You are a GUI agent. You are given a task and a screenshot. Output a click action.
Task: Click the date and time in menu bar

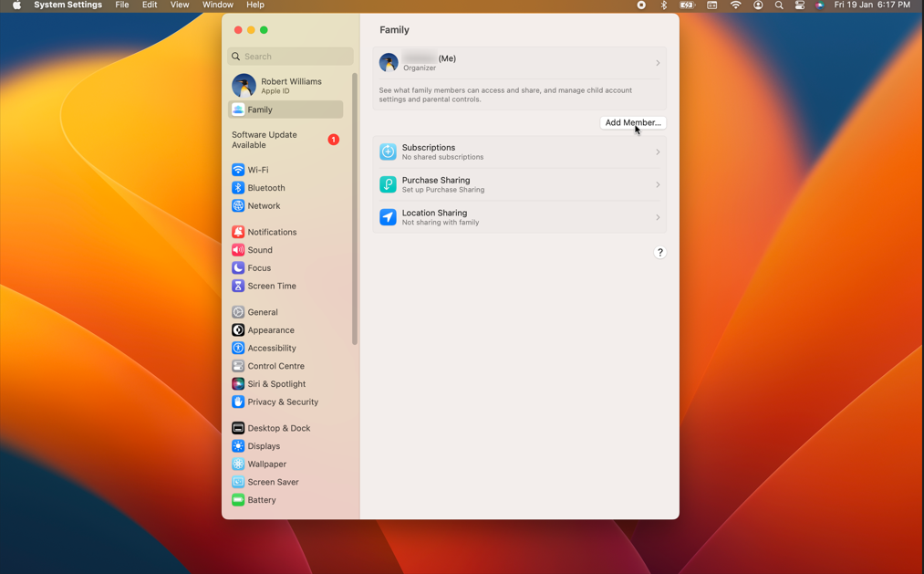(x=872, y=5)
